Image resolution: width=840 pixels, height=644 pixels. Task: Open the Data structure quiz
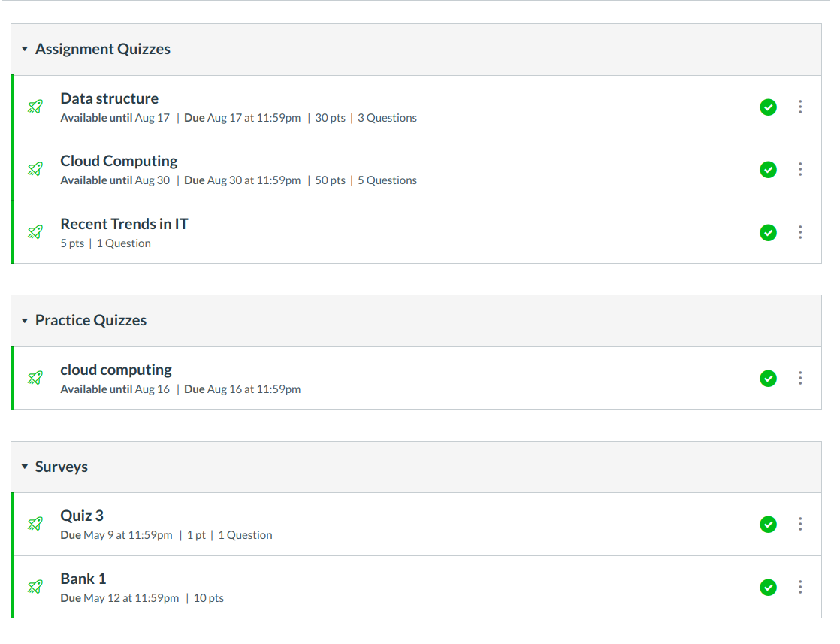point(110,98)
